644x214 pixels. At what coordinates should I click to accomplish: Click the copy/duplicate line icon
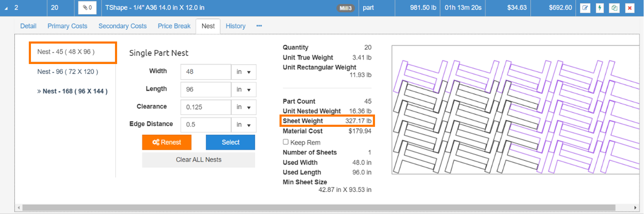point(614,8)
